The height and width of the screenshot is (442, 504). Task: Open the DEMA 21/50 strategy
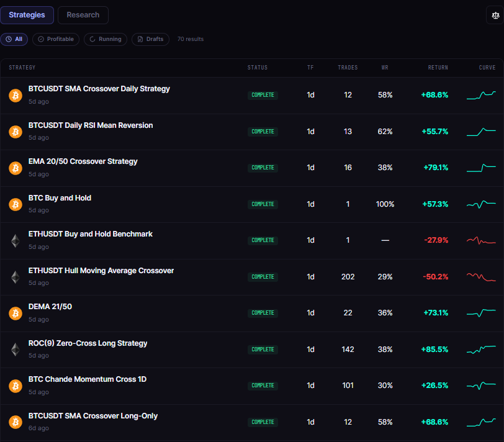tap(50, 307)
